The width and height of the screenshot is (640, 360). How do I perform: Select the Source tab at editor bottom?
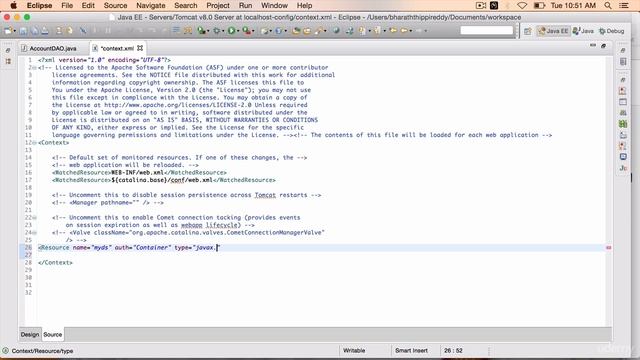coord(53,334)
